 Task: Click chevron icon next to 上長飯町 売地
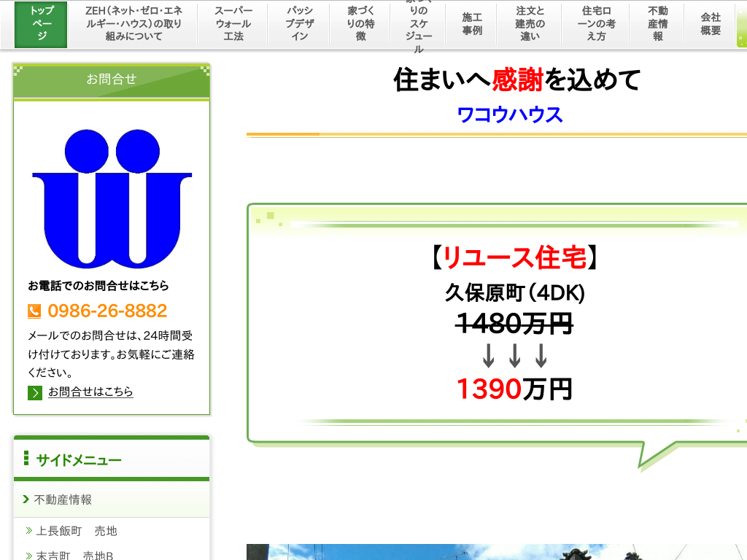point(29,531)
